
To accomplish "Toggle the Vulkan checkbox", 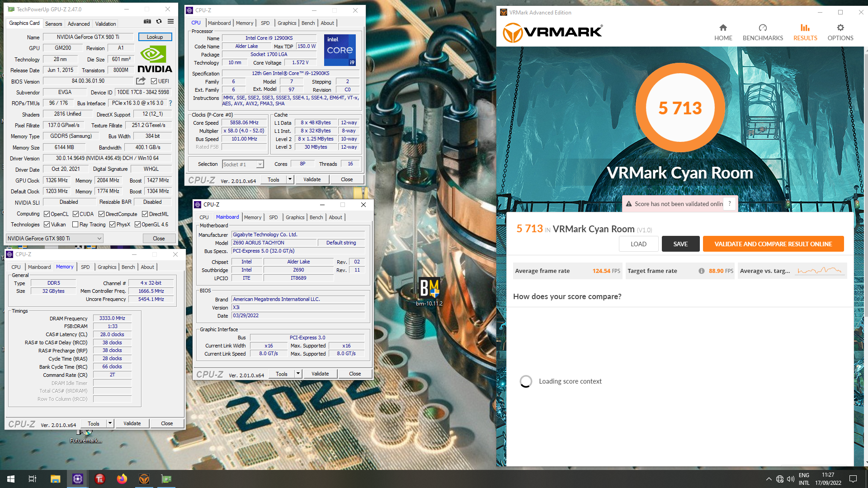I will [47, 225].
